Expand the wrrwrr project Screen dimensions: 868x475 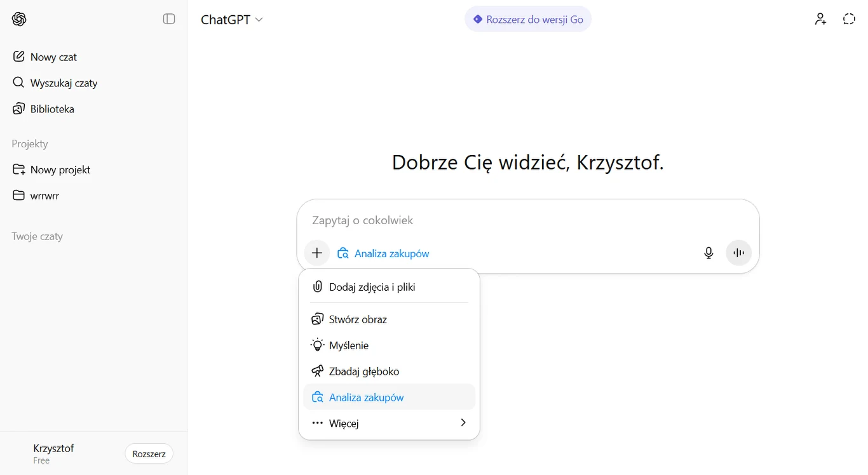point(46,196)
